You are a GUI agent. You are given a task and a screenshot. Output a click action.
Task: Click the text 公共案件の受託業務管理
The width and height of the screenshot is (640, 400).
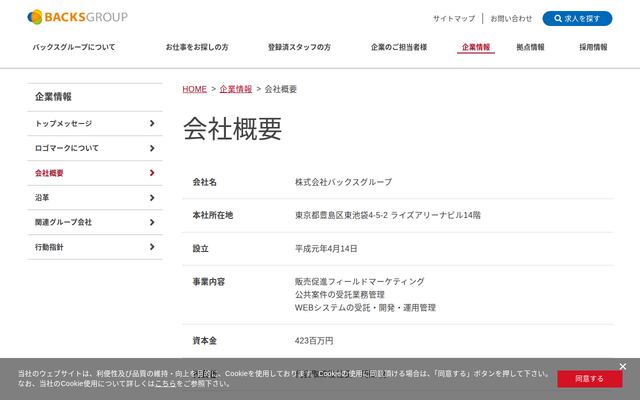[340, 295]
